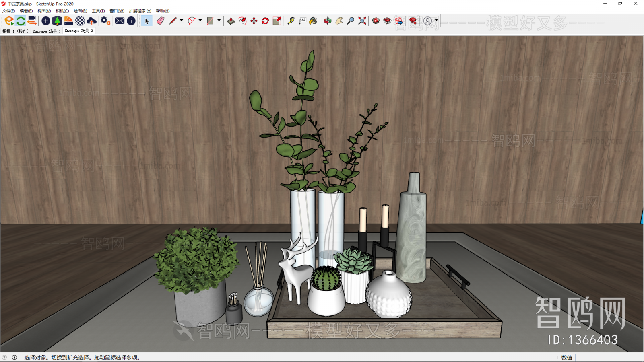This screenshot has width=644, height=362.
Task: Open the 文件(F) menu
Action: (x=8, y=11)
